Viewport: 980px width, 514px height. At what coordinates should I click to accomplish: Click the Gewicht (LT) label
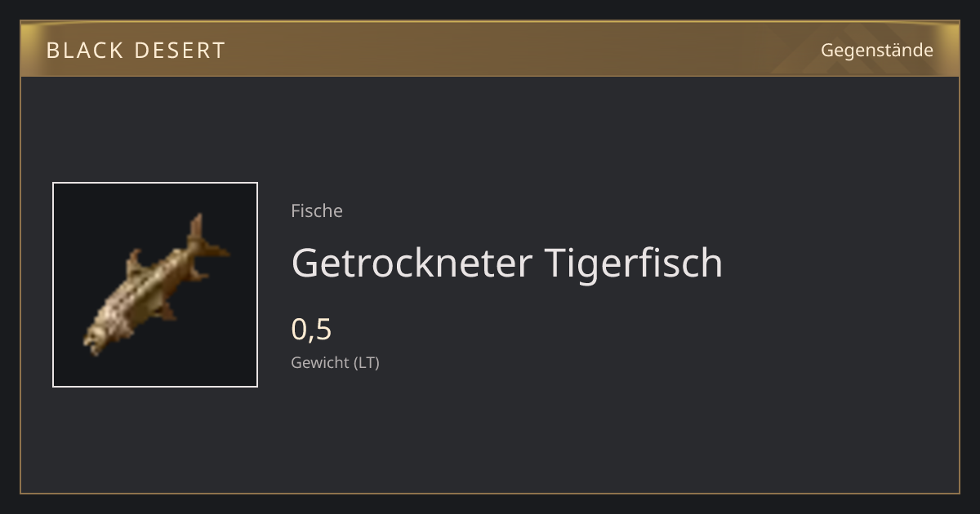(335, 362)
